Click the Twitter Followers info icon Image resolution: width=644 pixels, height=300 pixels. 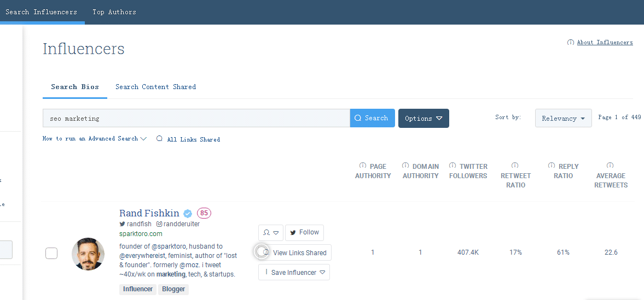pyautogui.click(x=452, y=166)
